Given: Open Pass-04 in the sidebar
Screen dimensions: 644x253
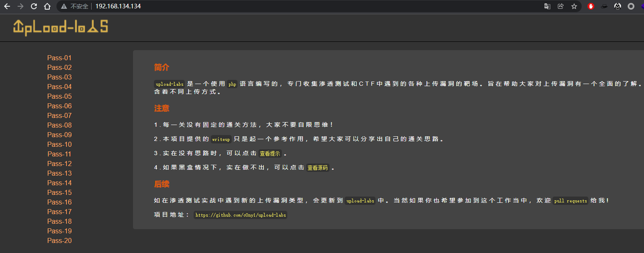Looking at the screenshot, I should tap(59, 87).
